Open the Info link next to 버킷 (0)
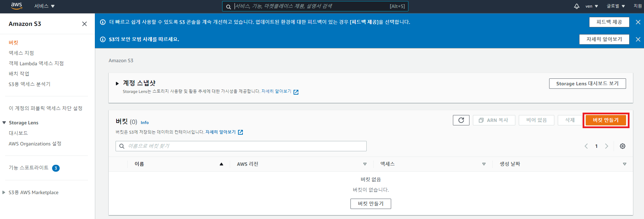Screen dimensions: 644x219 click(x=145, y=123)
